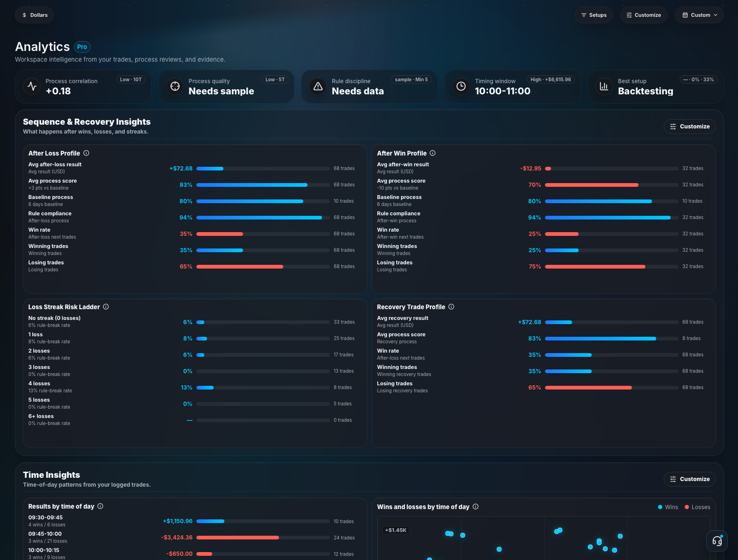The width and height of the screenshot is (738, 560).
Task: Open the Process correlation +0.18 card
Action: click(83, 87)
